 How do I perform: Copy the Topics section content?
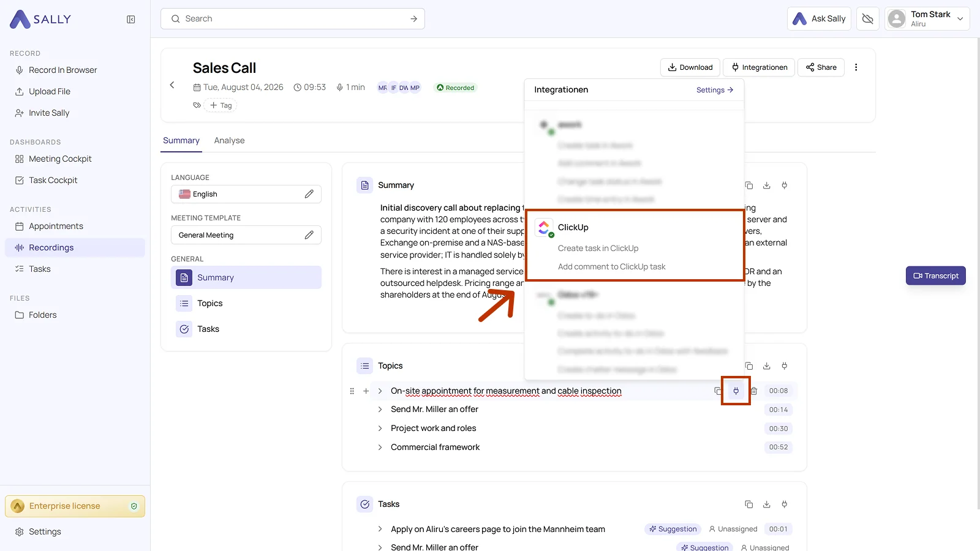pos(748,366)
